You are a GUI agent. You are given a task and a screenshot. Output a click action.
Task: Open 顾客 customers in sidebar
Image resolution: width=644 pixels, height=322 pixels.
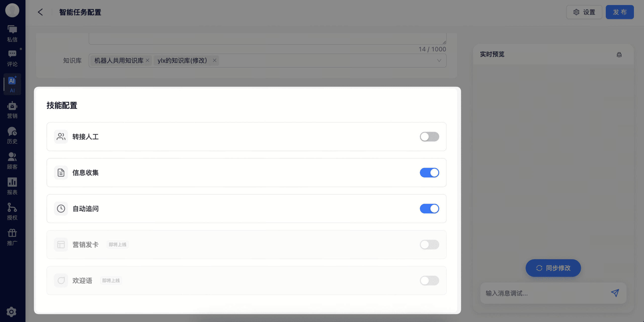point(12,161)
